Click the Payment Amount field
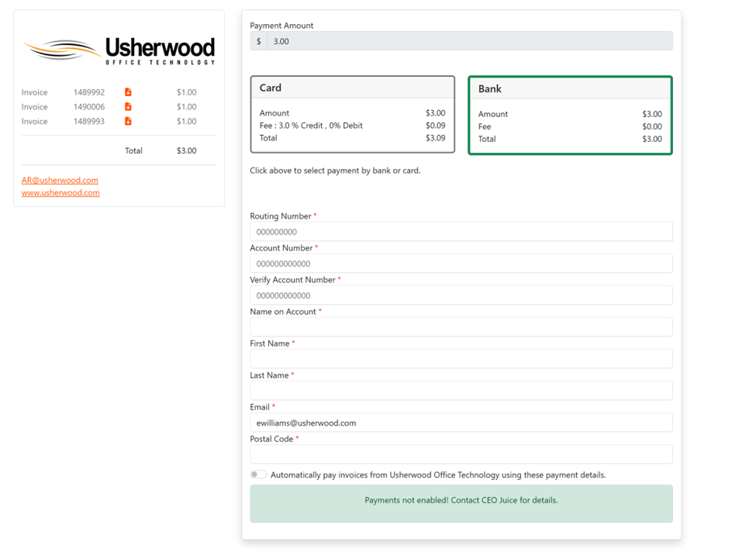Screen dimensions: 756x549 tap(468, 41)
